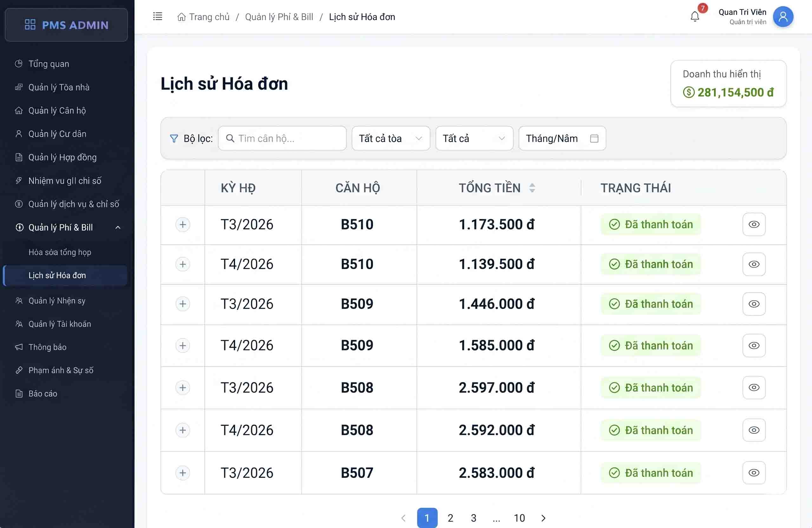Click the Quản lý dịch vụ & chỉ số icon
812x528 pixels.
(x=19, y=204)
